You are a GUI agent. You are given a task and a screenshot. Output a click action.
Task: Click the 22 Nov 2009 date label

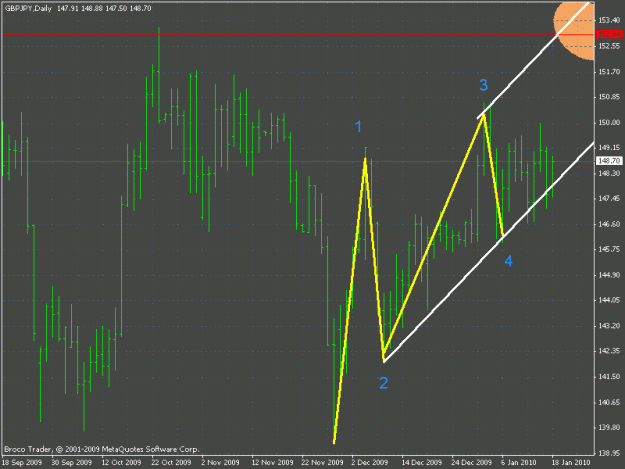click(322, 463)
